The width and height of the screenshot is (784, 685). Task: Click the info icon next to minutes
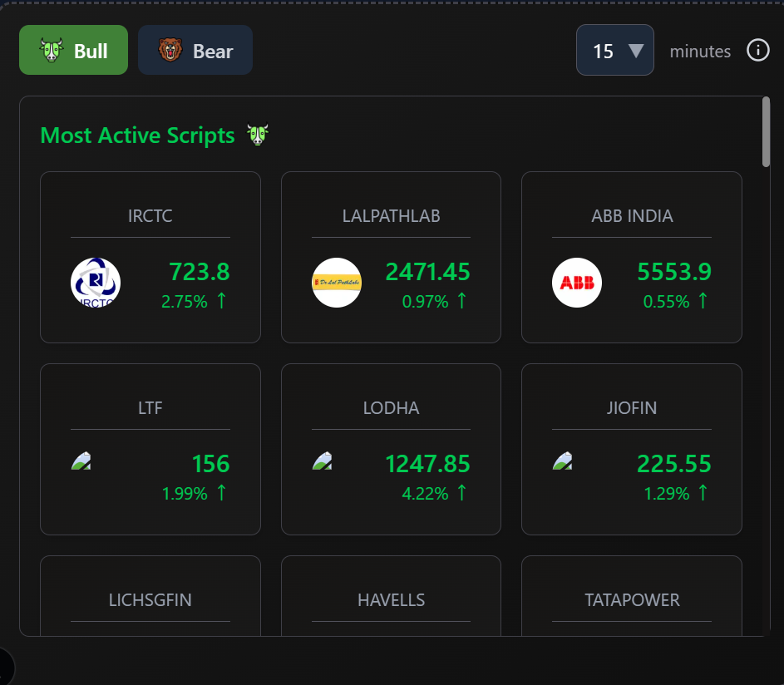pyautogui.click(x=758, y=51)
